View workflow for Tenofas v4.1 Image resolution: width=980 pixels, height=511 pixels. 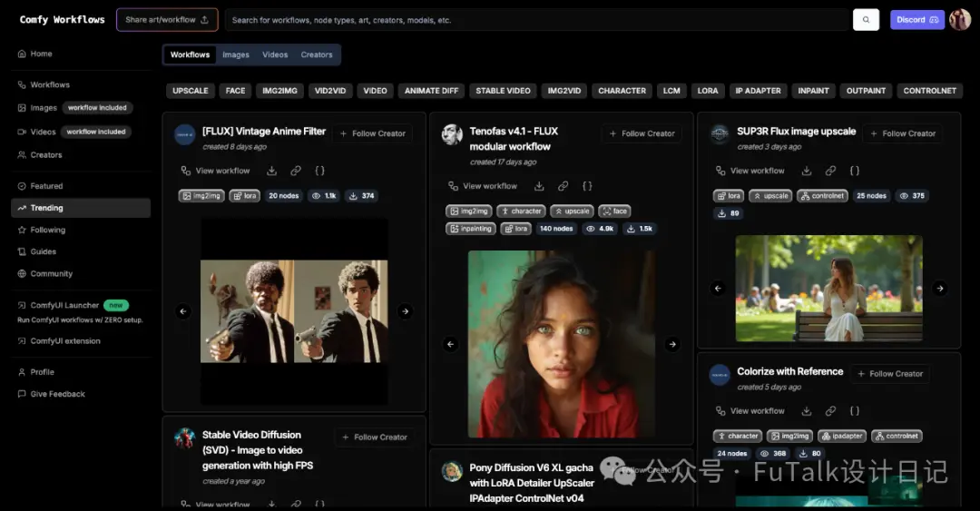tap(483, 186)
